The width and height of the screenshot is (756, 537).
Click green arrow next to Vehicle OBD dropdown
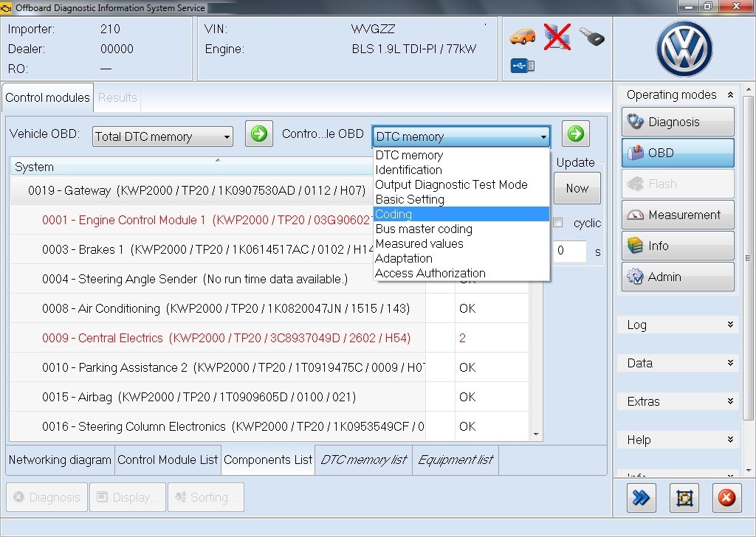coord(259,134)
